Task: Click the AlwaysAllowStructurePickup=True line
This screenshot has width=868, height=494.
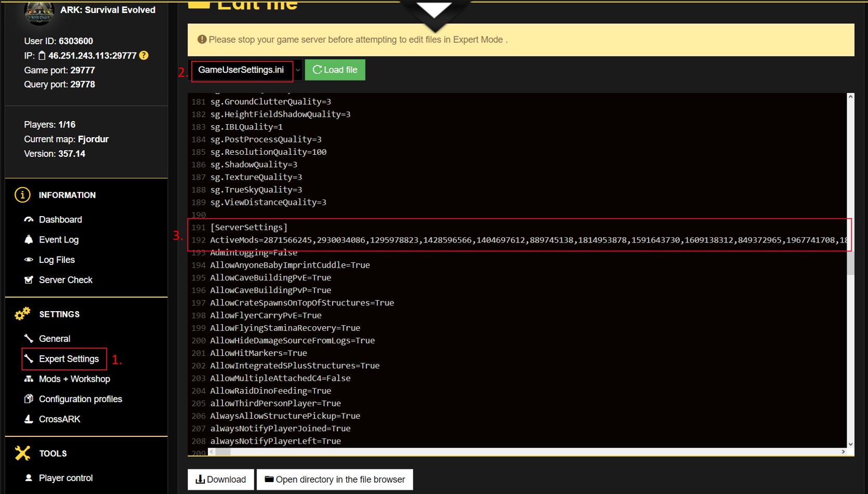Action: (x=285, y=416)
